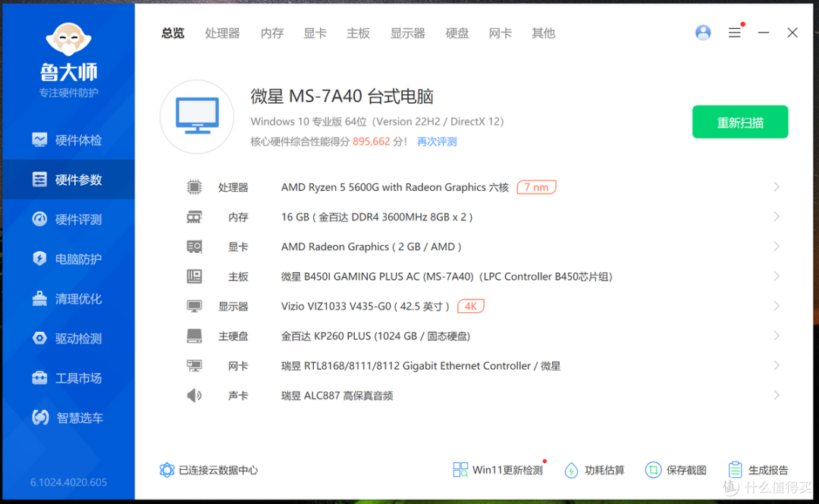Image resolution: width=819 pixels, height=504 pixels.
Task: Click the 7 nm badge
Action: coord(536,187)
